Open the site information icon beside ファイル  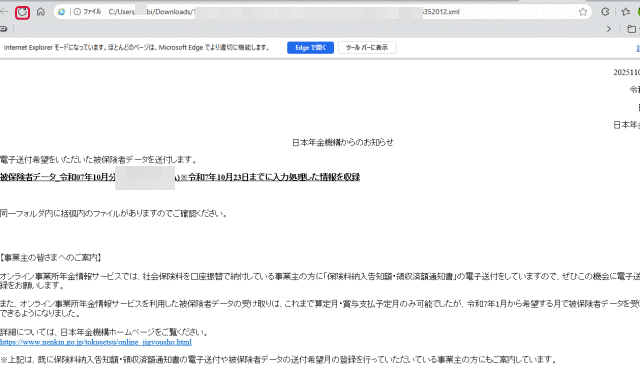(77, 12)
